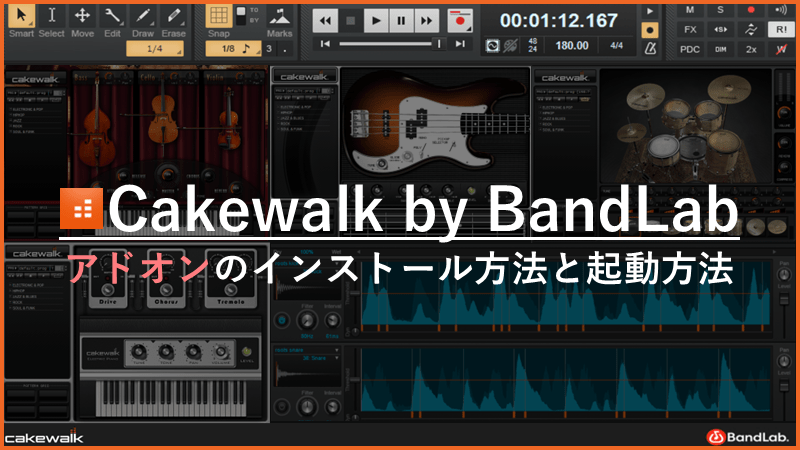The width and height of the screenshot is (800, 450).
Task: Open the triplet 3 snap option
Action: coord(269,49)
